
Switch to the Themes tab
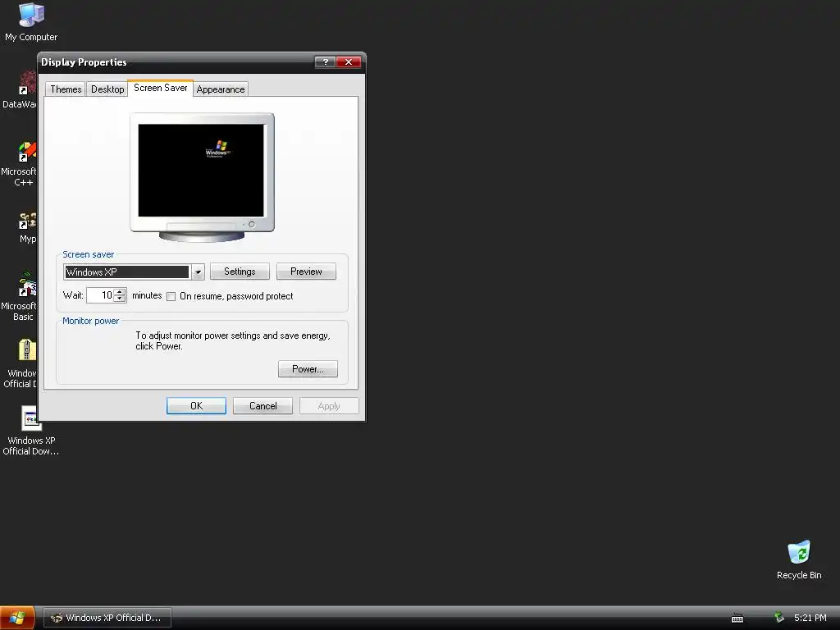click(66, 89)
